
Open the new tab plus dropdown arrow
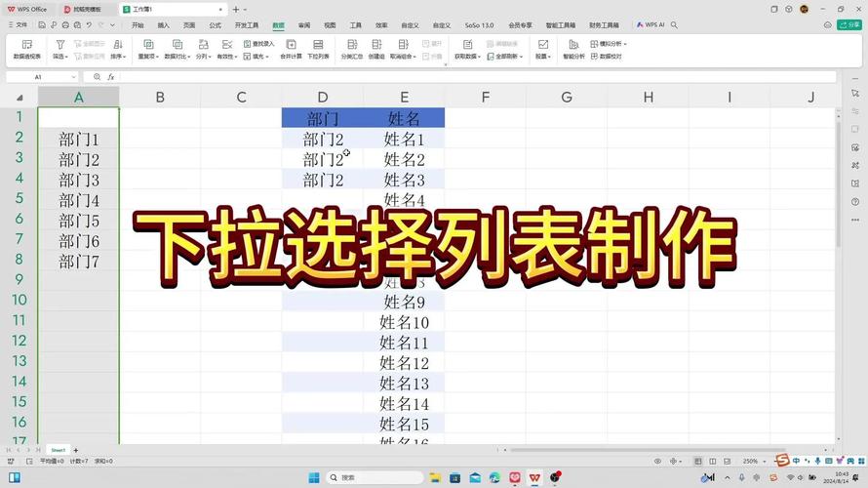(x=245, y=10)
